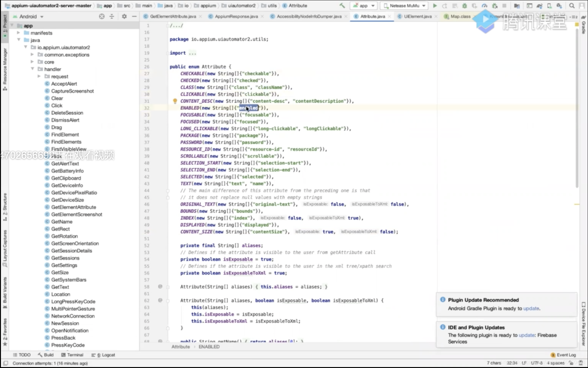Click update link for Firebase Services plugin

click(x=527, y=335)
